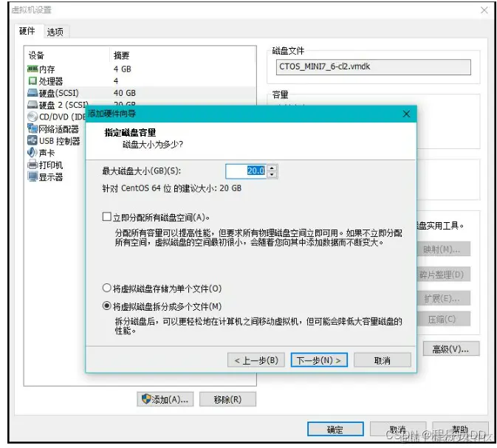The image size is (497, 448).
Task: Click the 扩展(E)... button
Action: click(x=442, y=298)
